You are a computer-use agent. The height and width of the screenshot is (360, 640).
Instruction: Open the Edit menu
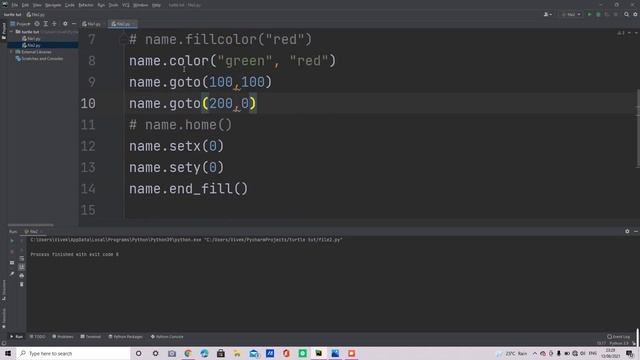click(x=25, y=5)
